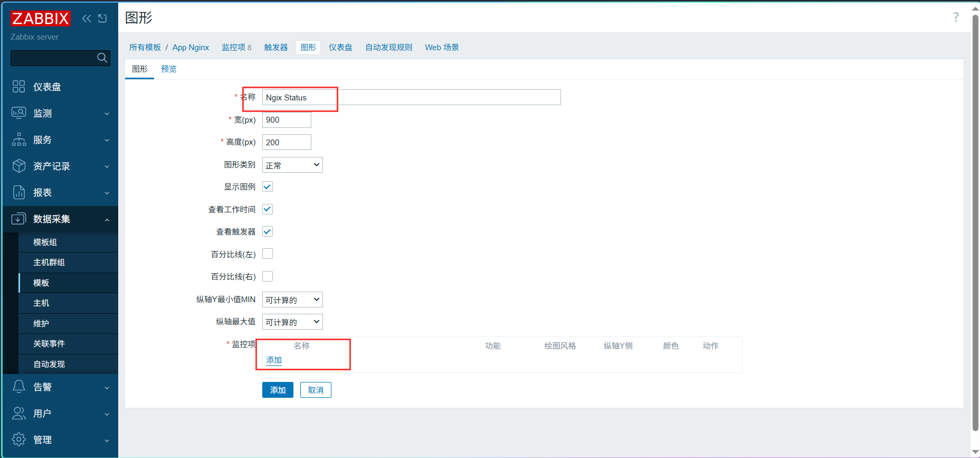Click the 监测 monitoring icon
980x458 pixels.
click(x=19, y=113)
